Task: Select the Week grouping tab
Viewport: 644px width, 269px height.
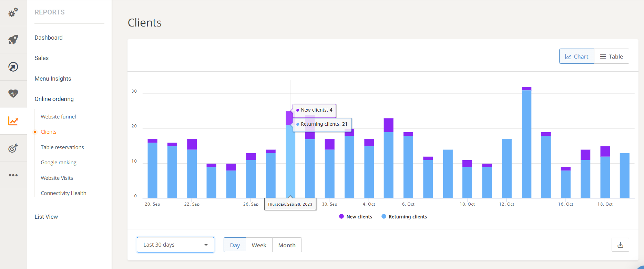Action: [259, 245]
